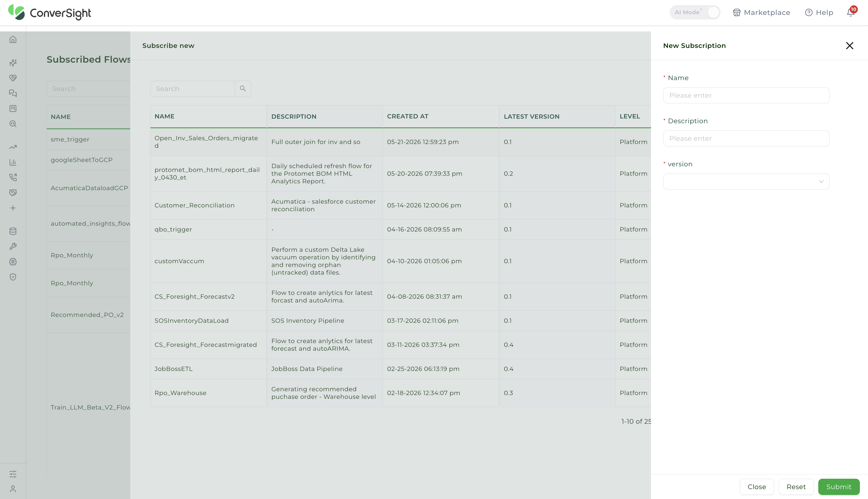Select the Customer_Reconciliation flow row
The height and width of the screenshot is (499, 868).
[x=400, y=205]
